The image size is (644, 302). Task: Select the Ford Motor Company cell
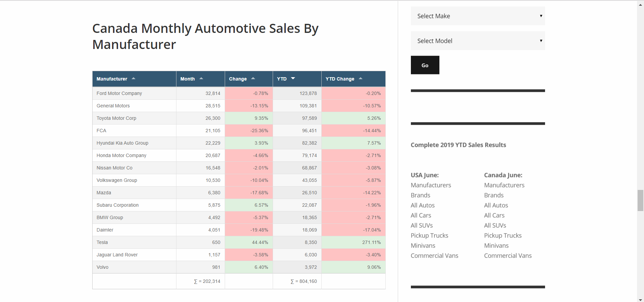(134, 93)
